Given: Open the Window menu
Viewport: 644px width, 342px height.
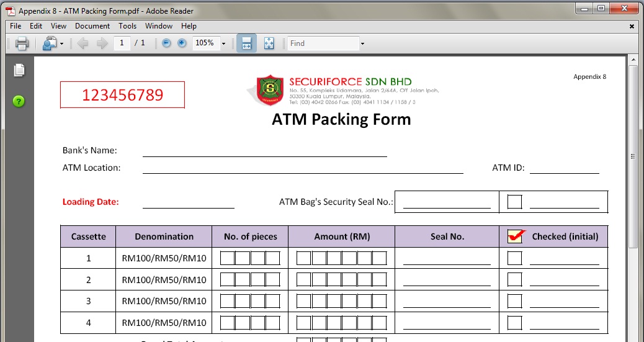Looking at the screenshot, I should click(x=159, y=26).
